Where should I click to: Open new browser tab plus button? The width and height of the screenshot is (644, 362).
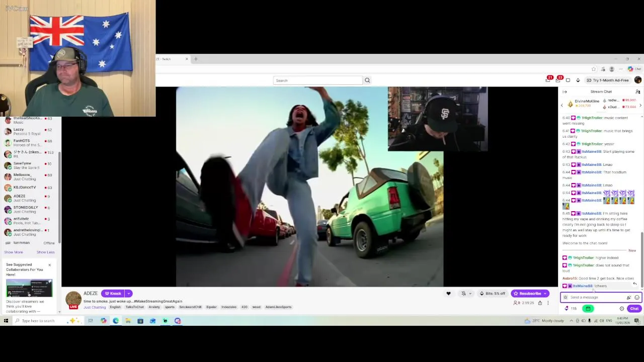pyautogui.click(x=196, y=59)
